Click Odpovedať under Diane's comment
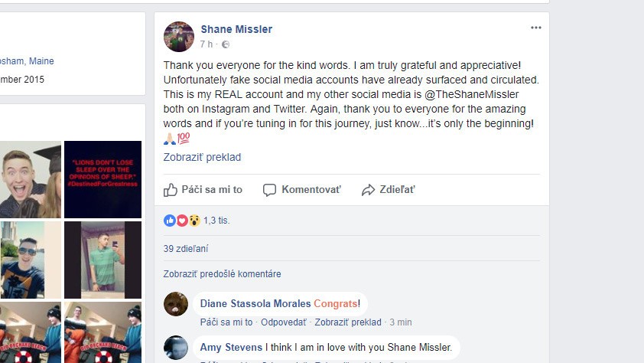The height and width of the screenshot is (363, 644). [285, 322]
